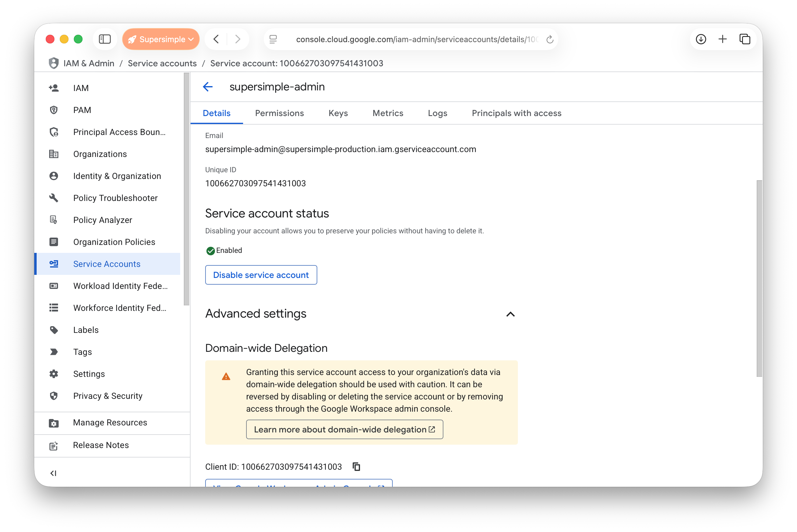Screen dimensions: 797x532
Task: Click the IAM add-person icon in sidebar
Action: coord(53,88)
